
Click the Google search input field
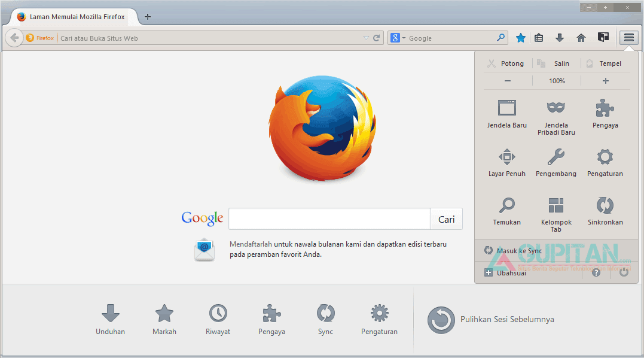(329, 219)
